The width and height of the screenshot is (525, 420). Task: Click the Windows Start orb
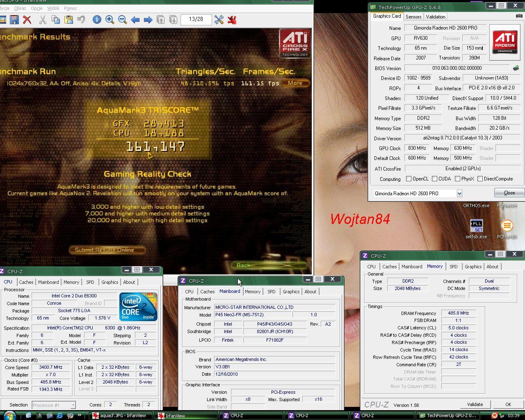tap(9, 415)
